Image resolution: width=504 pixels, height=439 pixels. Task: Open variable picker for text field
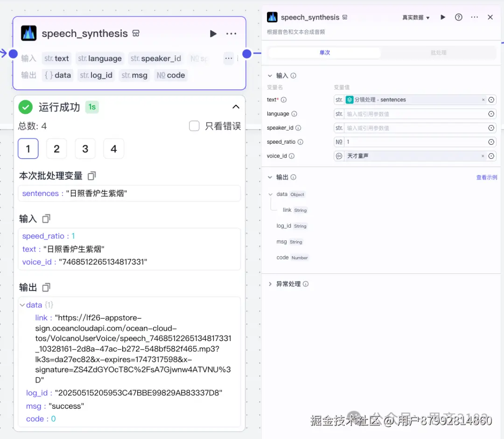(491, 100)
